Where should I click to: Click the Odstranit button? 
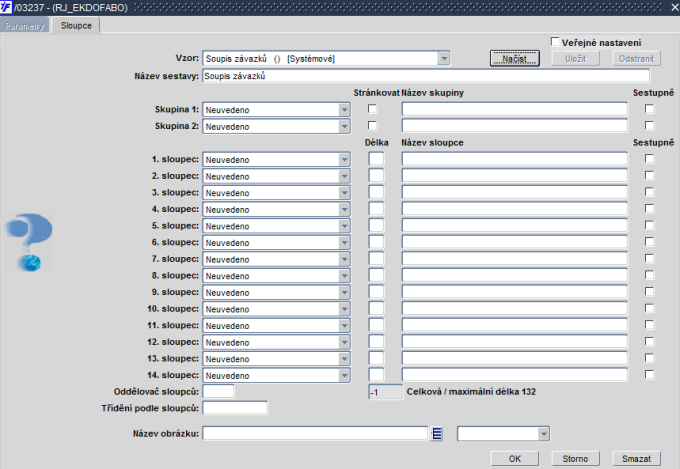click(636, 59)
